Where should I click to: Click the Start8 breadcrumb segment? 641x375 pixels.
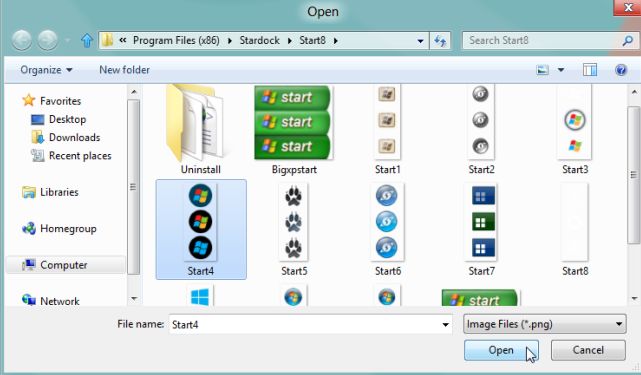pyautogui.click(x=312, y=40)
